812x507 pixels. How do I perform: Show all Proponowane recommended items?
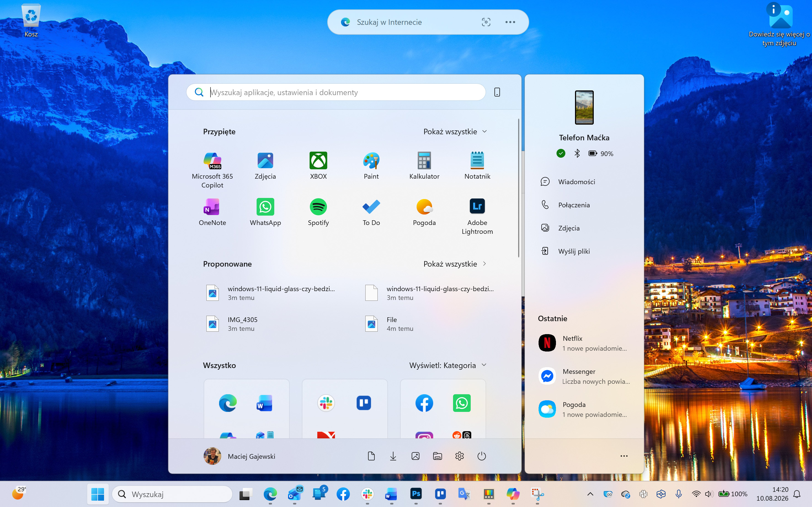[x=455, y=264]
